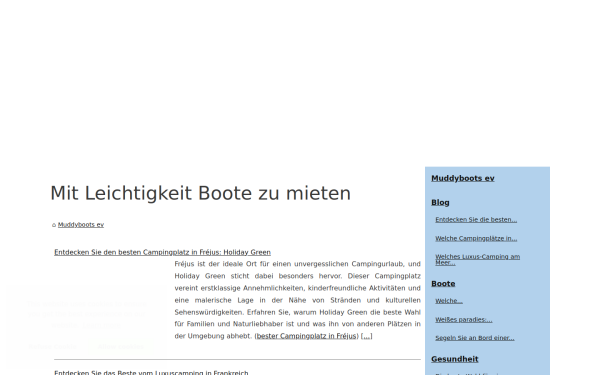Open the Muddyboots ev sidebar heading link
Image resolution: width=600 pixels, height=375 pixels.
pyautogui.click(x=463, y=178)
